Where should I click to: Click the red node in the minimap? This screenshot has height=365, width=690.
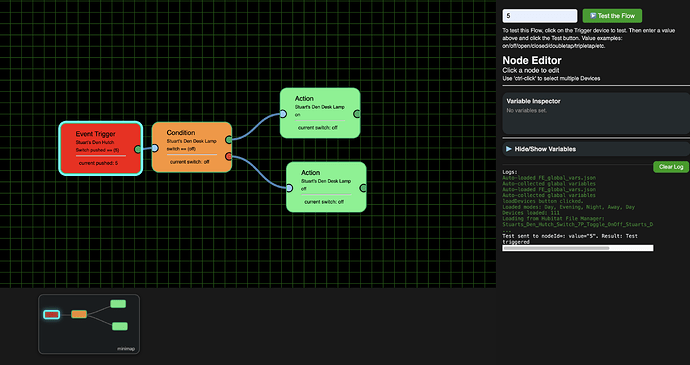[51, 314]
